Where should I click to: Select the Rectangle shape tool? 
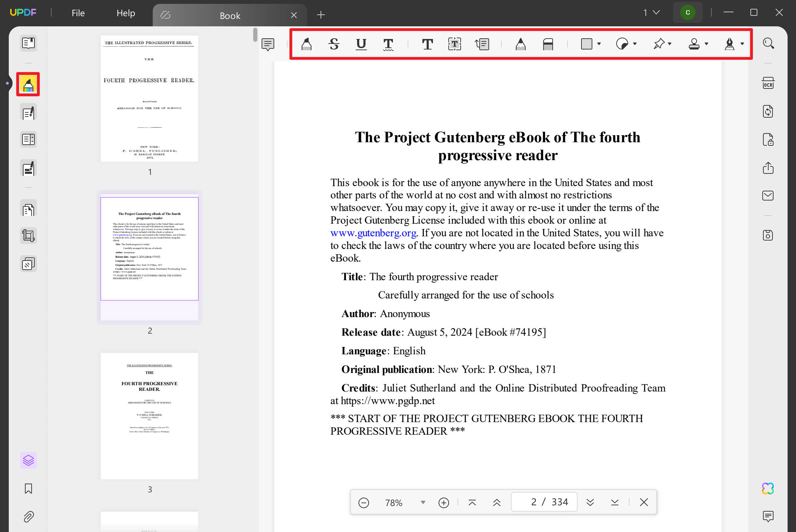587,44
